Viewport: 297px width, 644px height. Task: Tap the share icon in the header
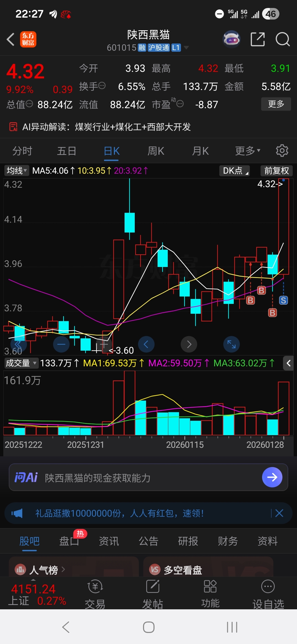[x=258, y=39]
